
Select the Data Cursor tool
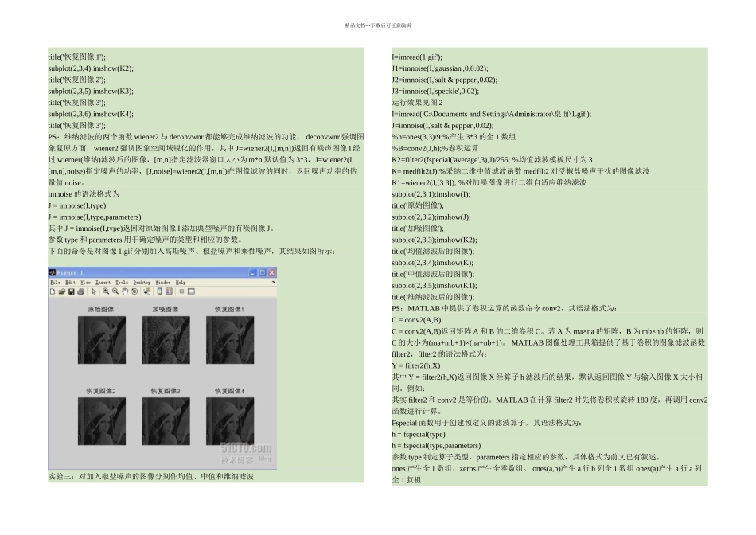[x=147, y=291]
